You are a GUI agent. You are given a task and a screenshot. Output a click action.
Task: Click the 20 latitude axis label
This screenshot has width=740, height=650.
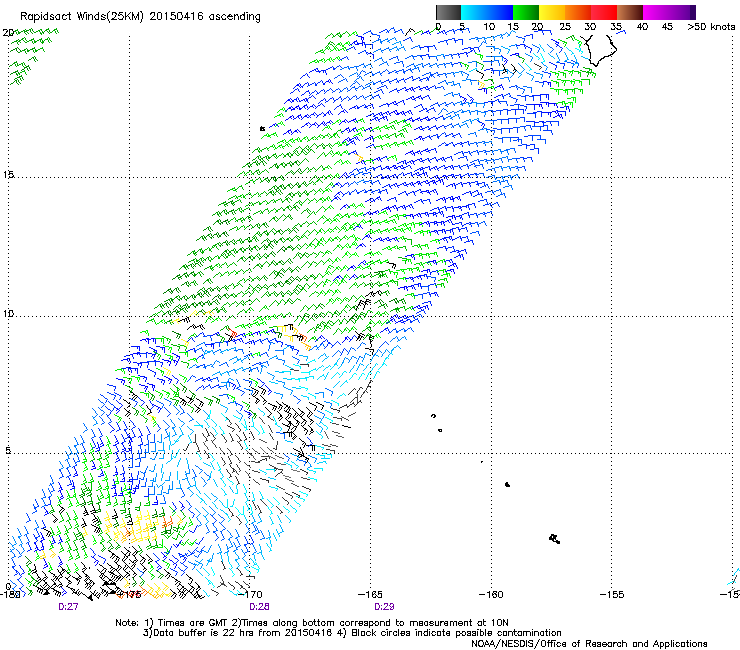point(8,33)
